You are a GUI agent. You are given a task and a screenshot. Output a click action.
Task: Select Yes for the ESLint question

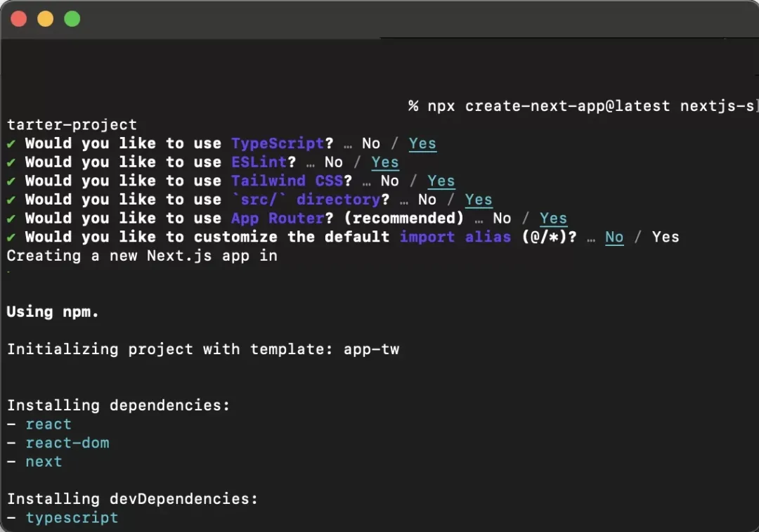pos(385,162)
